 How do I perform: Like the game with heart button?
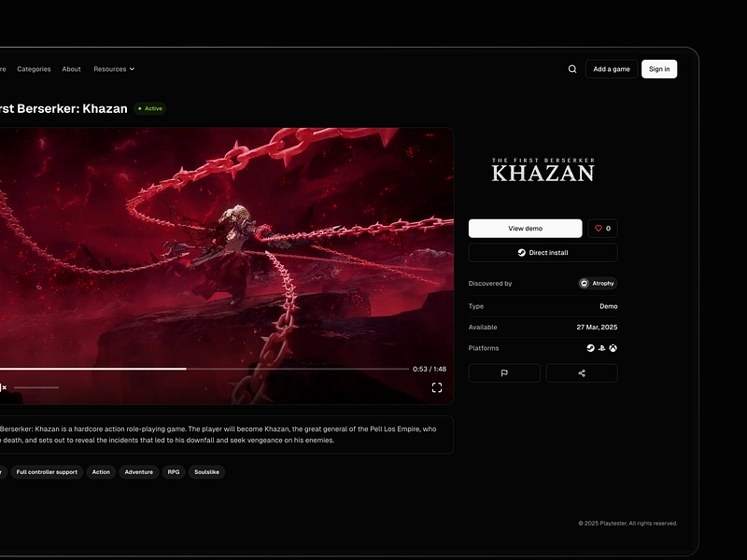(x=602, y=229)
